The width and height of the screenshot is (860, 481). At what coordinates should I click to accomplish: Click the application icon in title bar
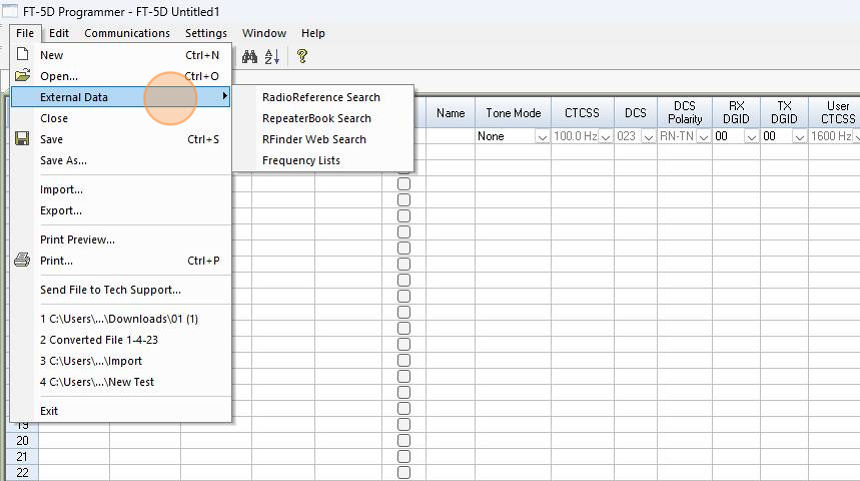coord(9,11)
